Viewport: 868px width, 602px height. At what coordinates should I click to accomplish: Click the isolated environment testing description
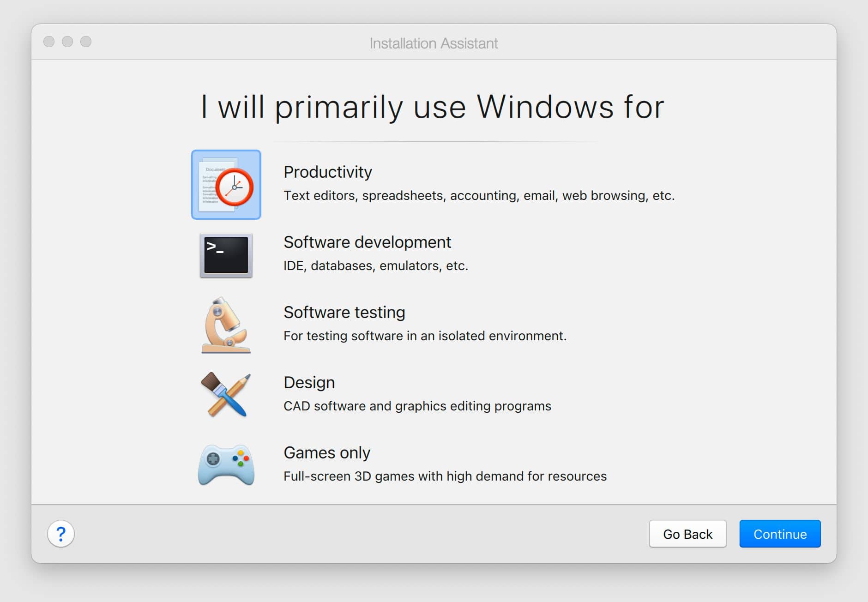(x=425, y=336)
